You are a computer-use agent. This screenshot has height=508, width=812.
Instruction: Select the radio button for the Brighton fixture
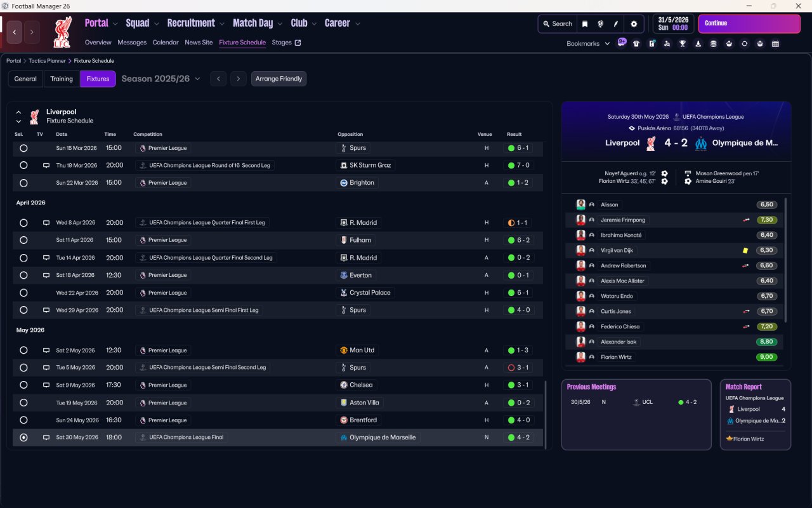(23, 183)
